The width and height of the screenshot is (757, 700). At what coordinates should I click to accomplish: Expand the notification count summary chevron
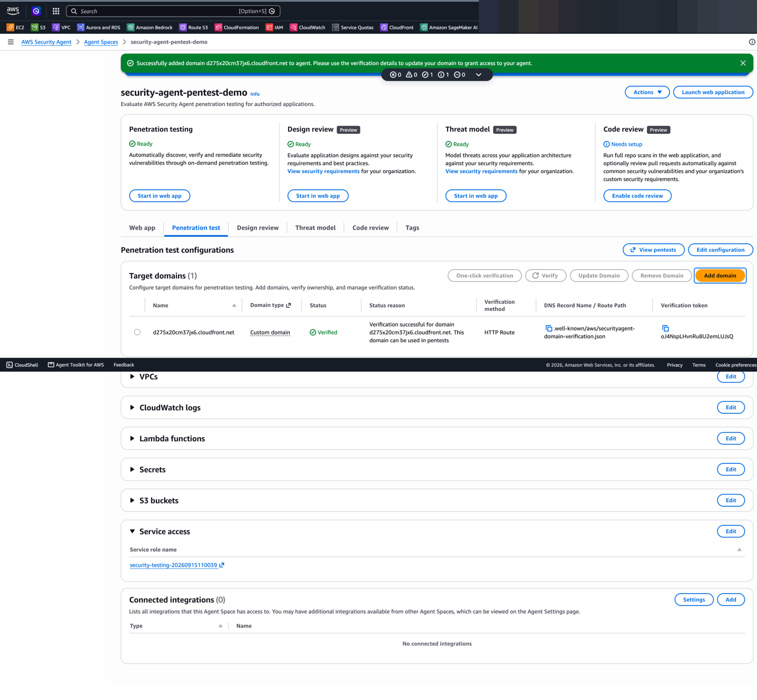[x=478, y=75]
